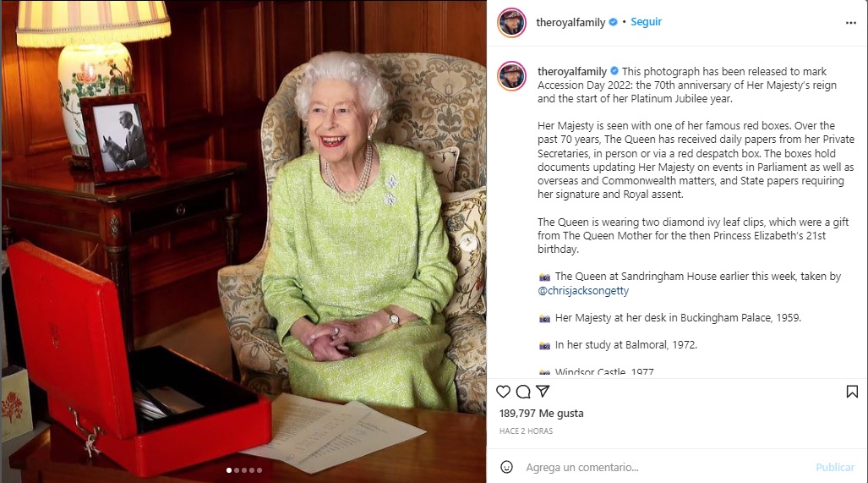868x483 pixels.
Task: Save post with bookmark icon
Action: [852, 392]
